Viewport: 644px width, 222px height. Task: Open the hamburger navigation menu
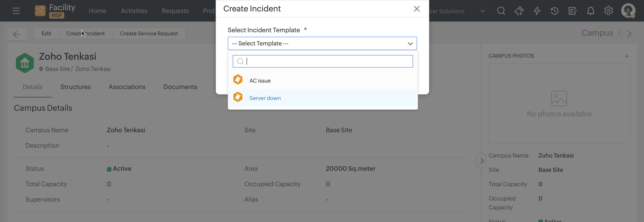coord(16,11)
